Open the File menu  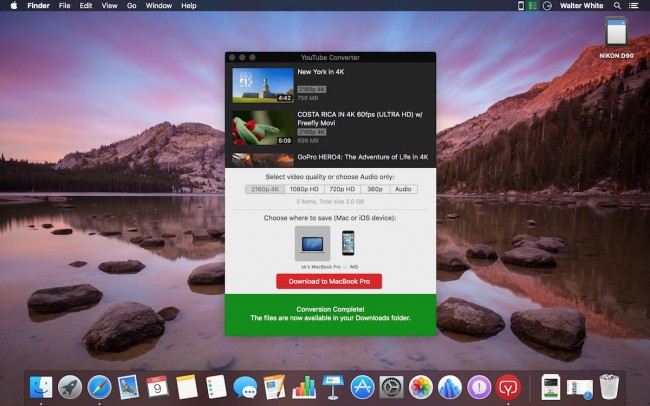coord(64,5)
